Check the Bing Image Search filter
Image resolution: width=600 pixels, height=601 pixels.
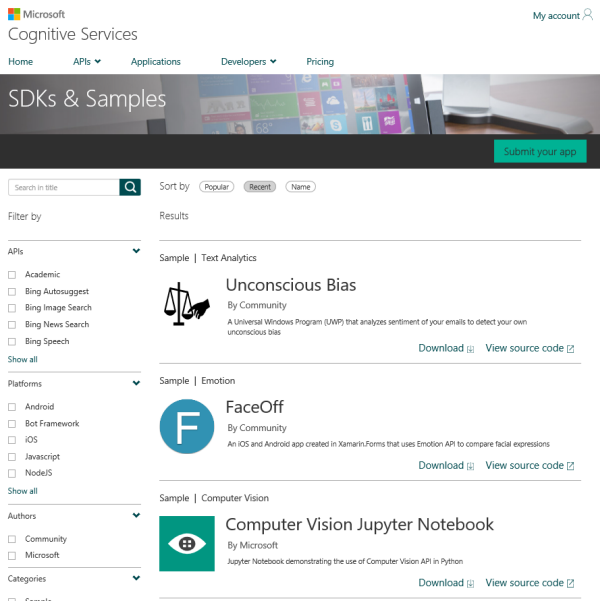click(12, 308)
